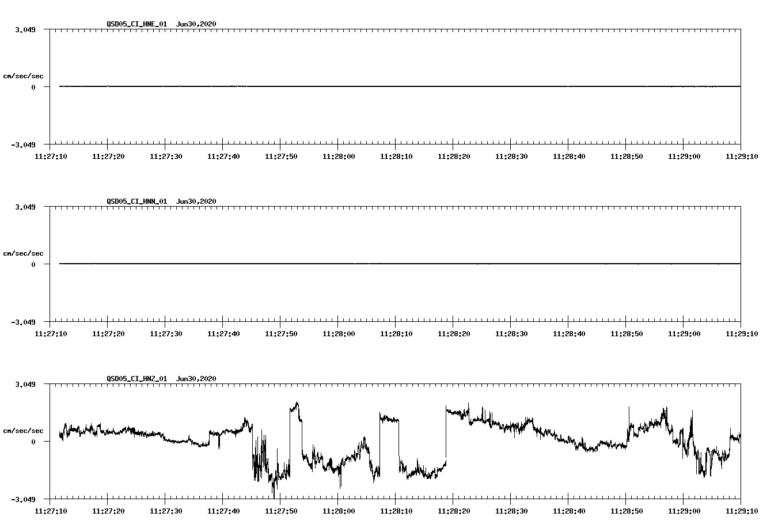Click the 3.049 upper limit on HNZ plot

pyautogui.click(x=25, y=384)
